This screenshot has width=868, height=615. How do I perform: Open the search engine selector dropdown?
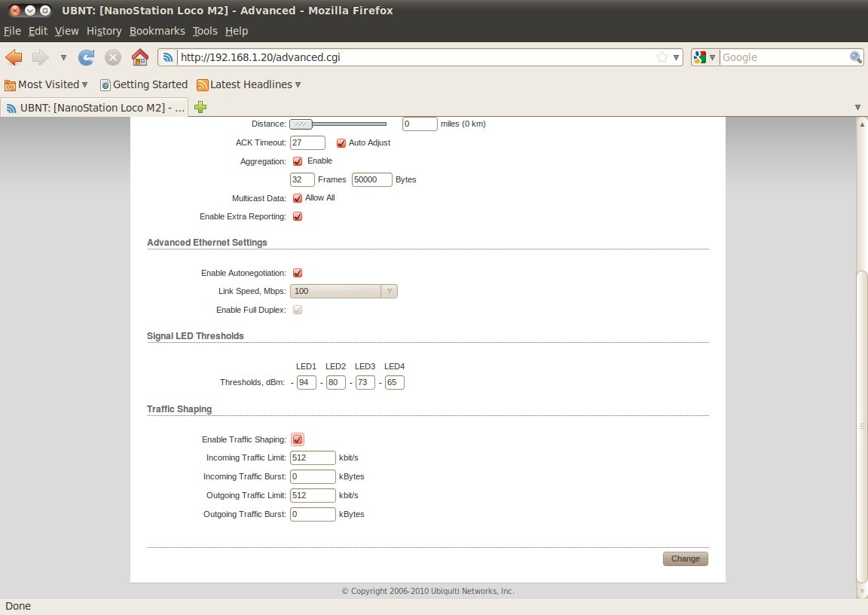click(704, 57)
